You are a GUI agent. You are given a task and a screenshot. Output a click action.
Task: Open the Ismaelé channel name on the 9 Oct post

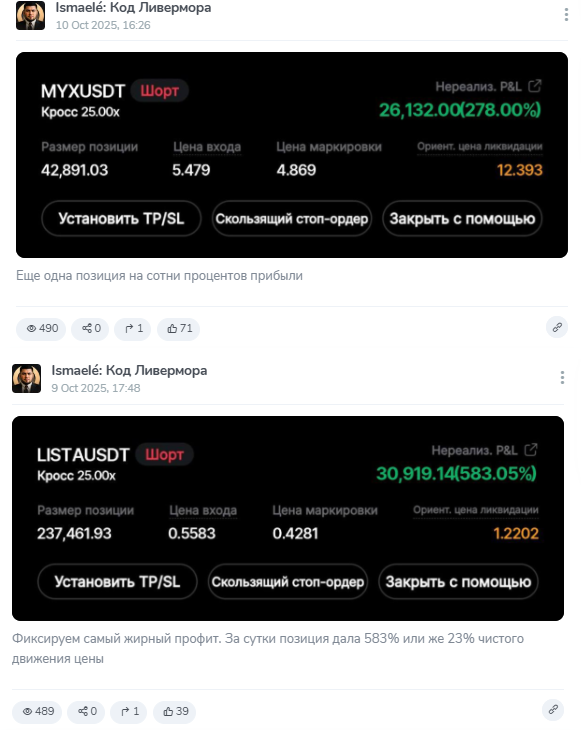129,371
